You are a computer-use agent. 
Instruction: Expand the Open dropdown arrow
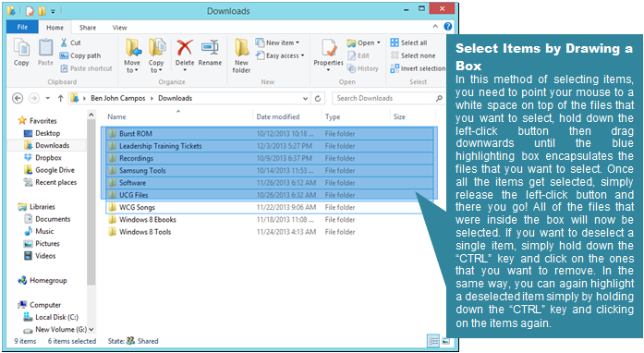(x=379, y=43)
